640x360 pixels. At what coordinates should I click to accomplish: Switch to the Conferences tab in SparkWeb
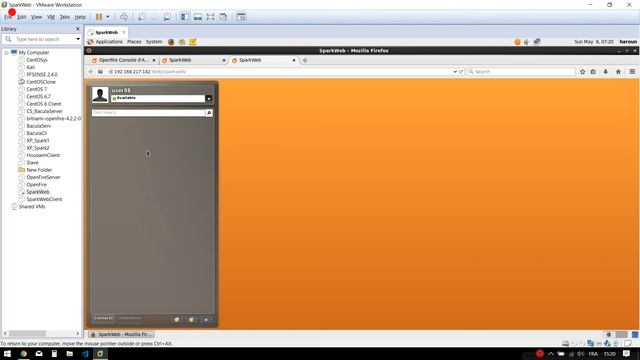(129, 318)
